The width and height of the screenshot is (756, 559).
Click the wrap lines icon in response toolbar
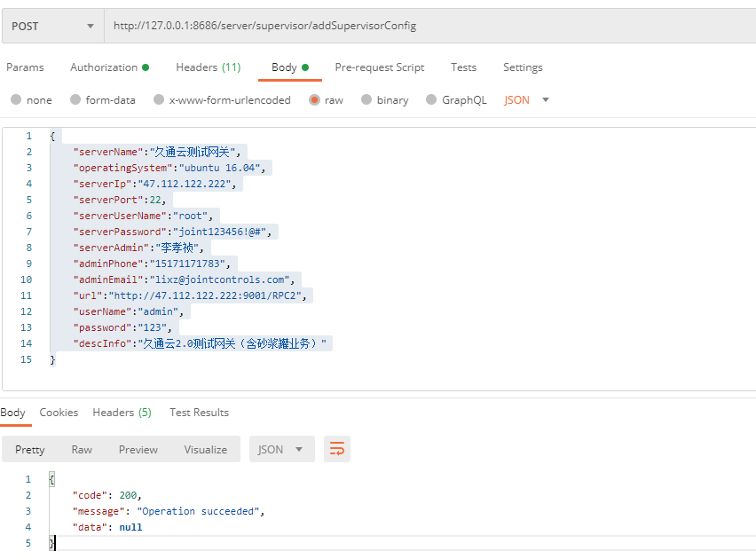pos(337,450)
